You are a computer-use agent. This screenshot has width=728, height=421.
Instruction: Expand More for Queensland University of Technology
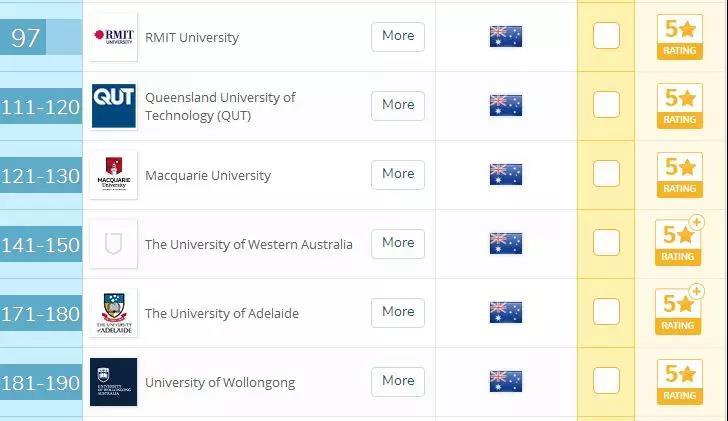pos(398,105)
